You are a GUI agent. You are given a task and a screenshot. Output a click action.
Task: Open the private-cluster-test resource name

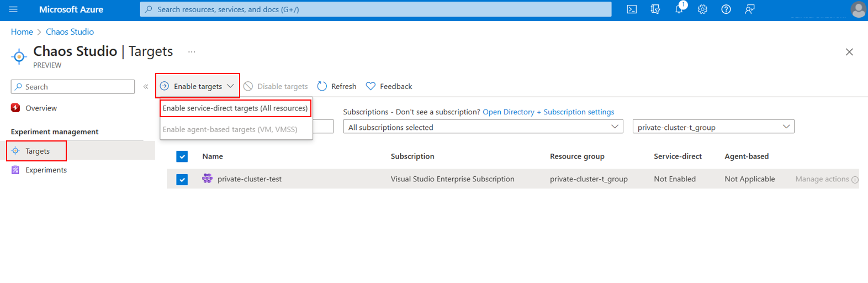[250, 179]
